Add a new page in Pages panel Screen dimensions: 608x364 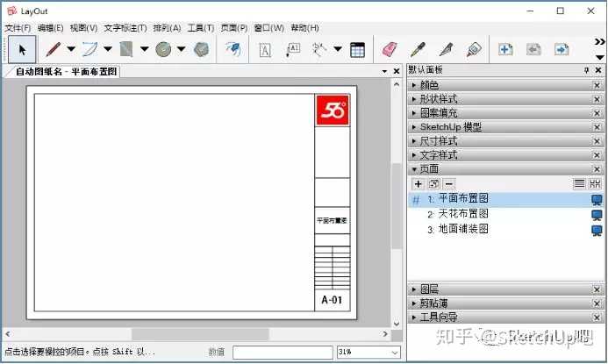click(x=418, y=183)
